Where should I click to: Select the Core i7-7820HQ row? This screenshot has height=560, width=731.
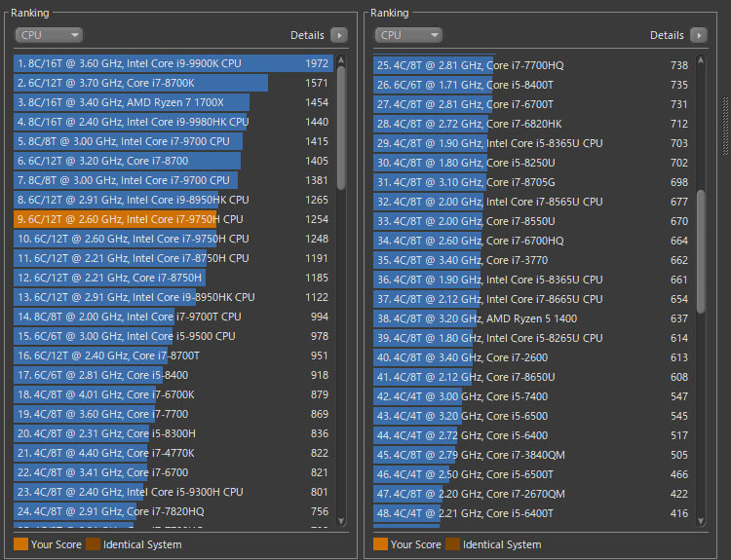click(173, 511)
